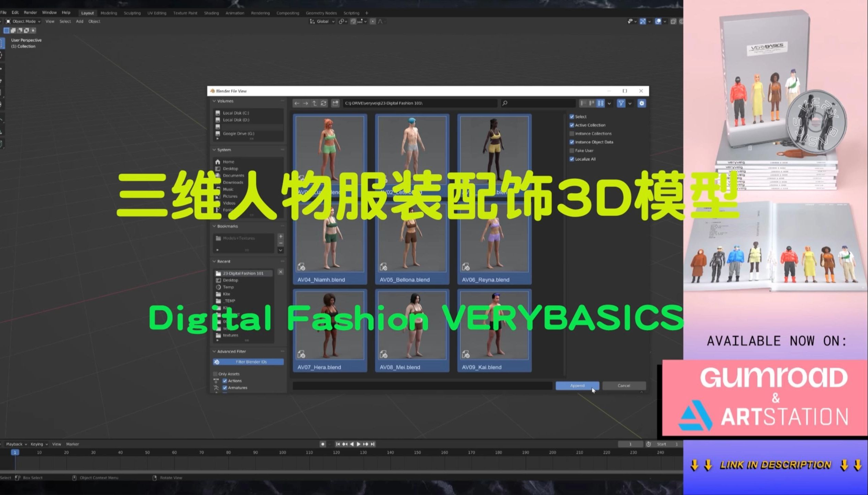Open the Render menu
Screen dimensions: 868x495
click(x=30, y=12)
